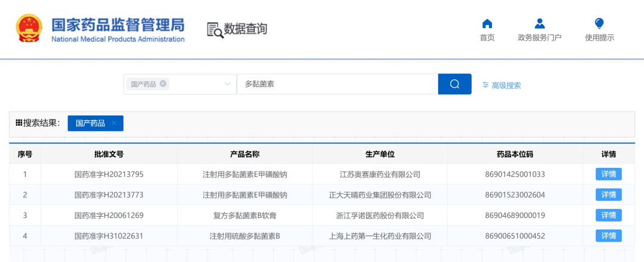Open 详情 for 国药准字H20213795

point(609,174)
